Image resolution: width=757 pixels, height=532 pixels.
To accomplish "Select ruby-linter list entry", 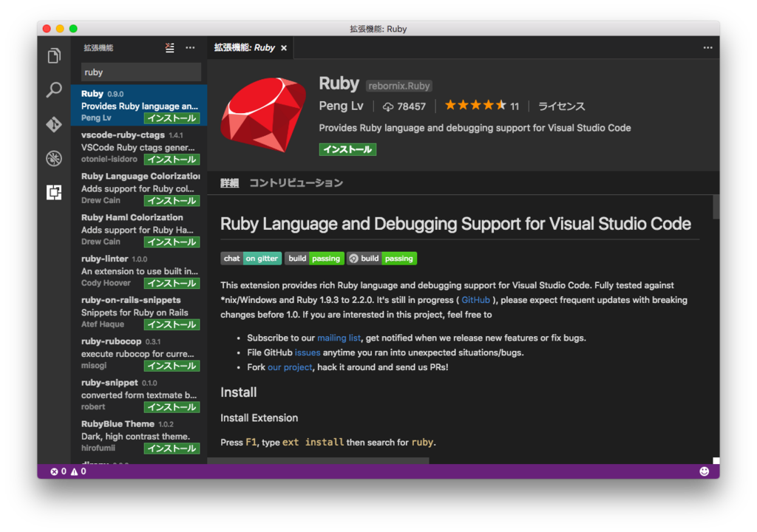I will coord(139,271).
